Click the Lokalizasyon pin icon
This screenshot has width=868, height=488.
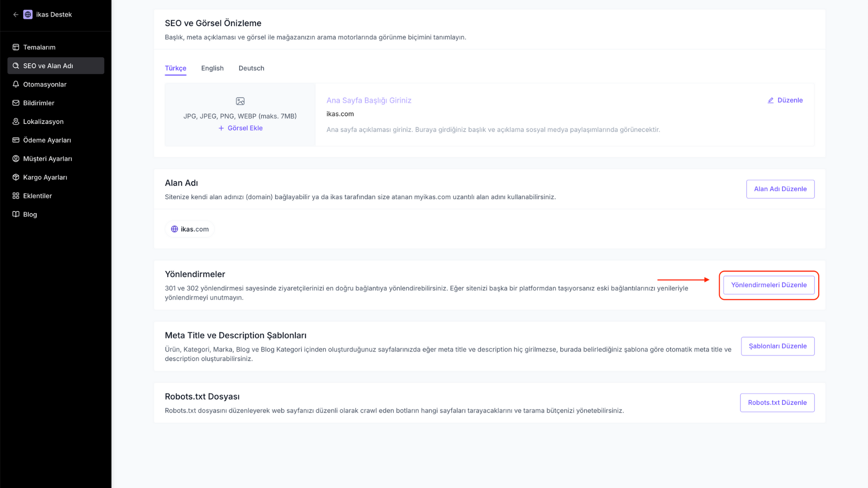(x=16, y=121)
